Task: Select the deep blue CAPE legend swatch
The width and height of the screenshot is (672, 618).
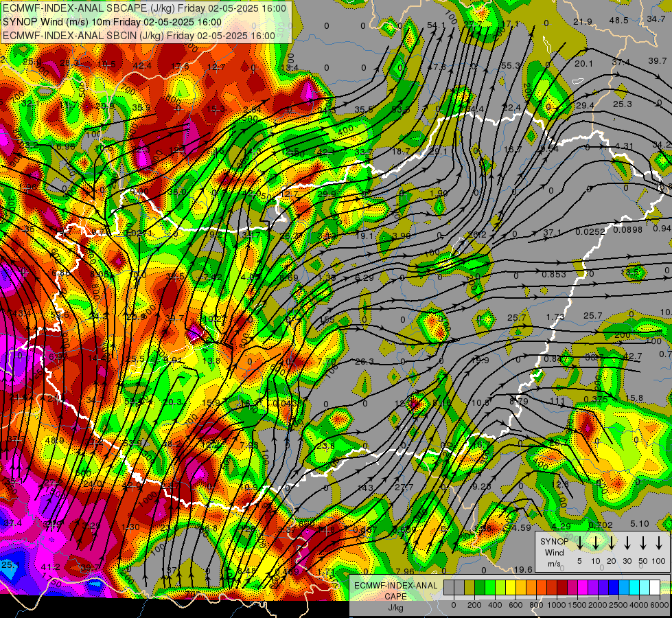Action: pyautogui.click(x=613, y=588)
